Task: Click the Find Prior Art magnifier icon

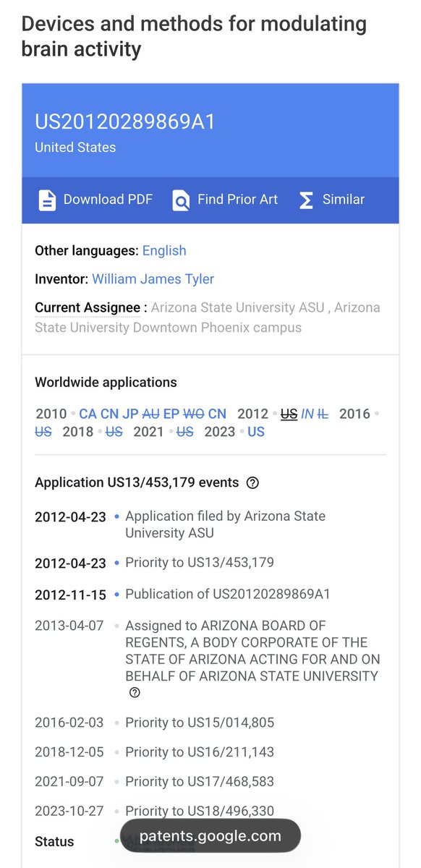Action: (x=181, y=200)
